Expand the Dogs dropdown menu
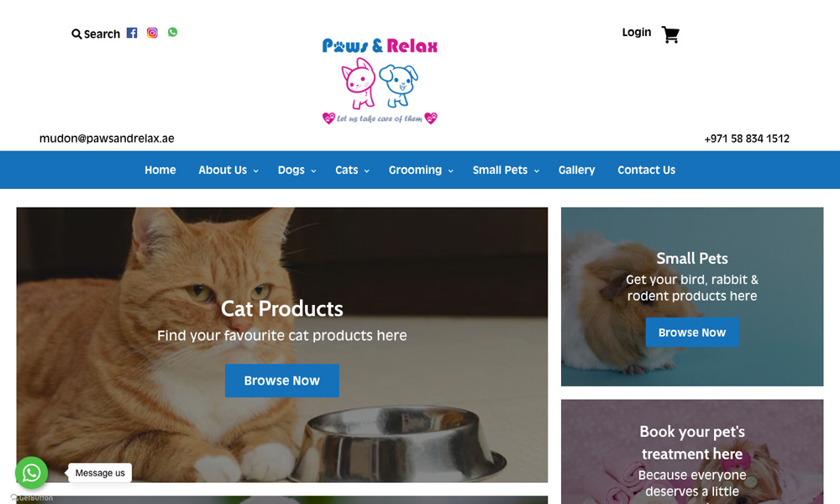 297,170
